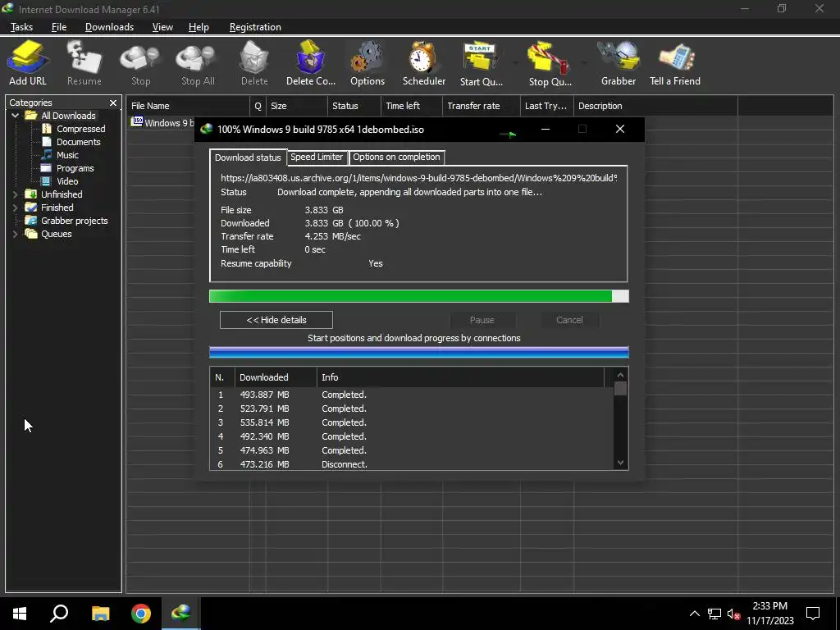Click the Delete Completed toolbar icon
This screenshot has width=840, height=630.
(x=311, y=63)
